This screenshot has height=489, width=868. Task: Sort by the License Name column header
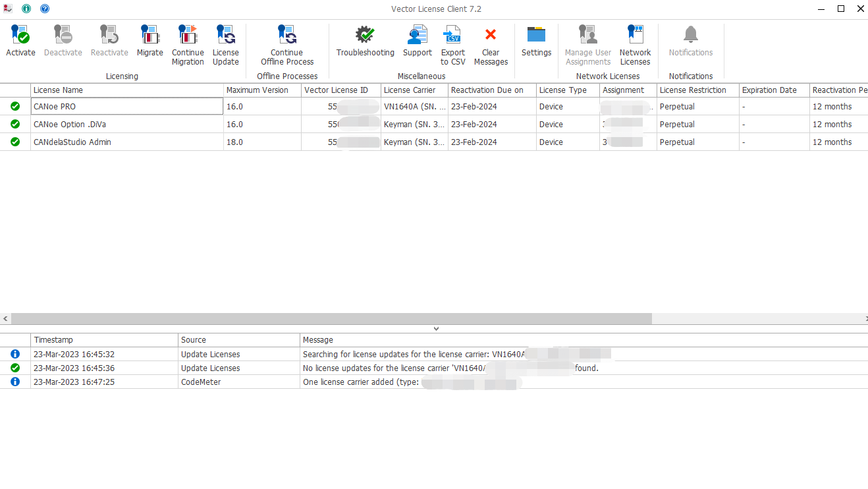(x=127, y=90)
